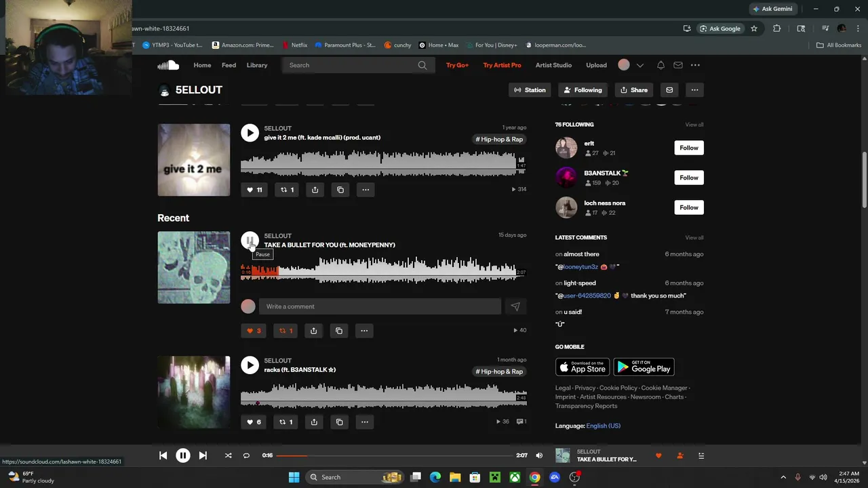Image resolution: width=868 pixels, height=488 pixels.
Task: Copy link of racks track
Action: (340, 422)
